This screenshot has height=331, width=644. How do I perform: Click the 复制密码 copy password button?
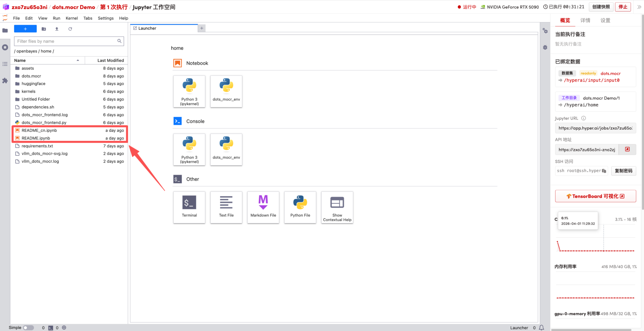tap(624, 171)
